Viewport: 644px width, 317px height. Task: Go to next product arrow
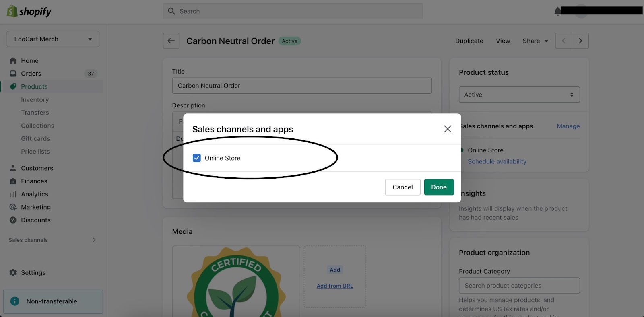[x=580, y=41]
